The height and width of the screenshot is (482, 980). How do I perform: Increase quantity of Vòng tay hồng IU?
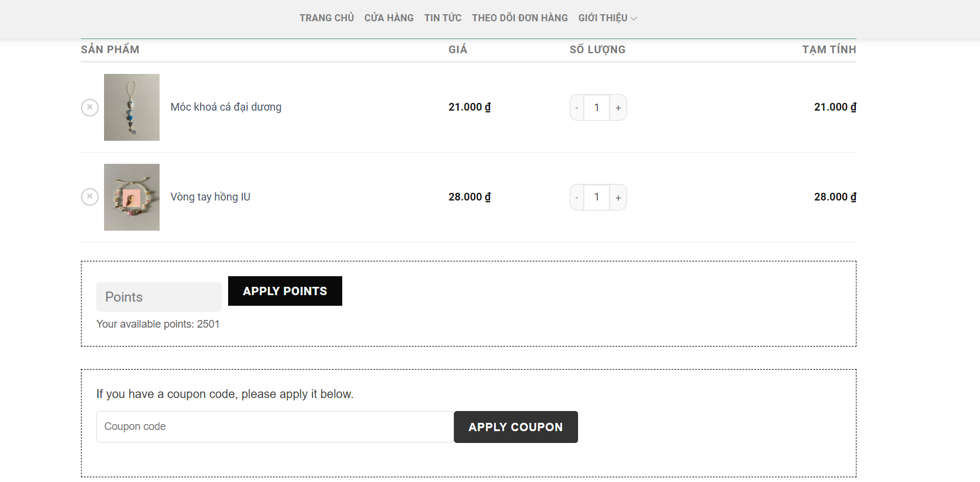[x=618, y=198]
